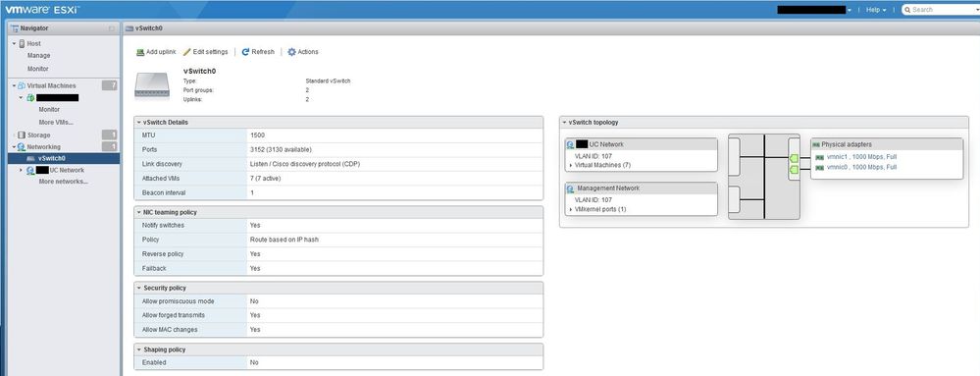The width and height of the screenshot is (980, 376).
Task: Collapse the Networking tree node
Action: pos(15,147)
